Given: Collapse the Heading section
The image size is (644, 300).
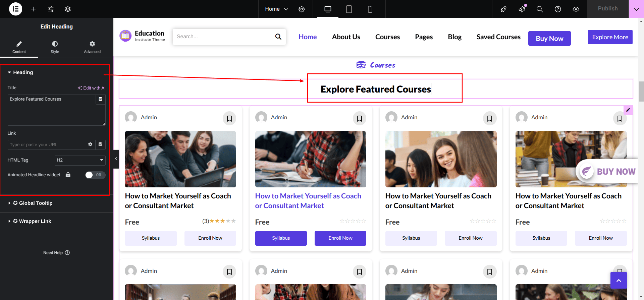Looking at the screenshot, I should [x=20, y=72].
